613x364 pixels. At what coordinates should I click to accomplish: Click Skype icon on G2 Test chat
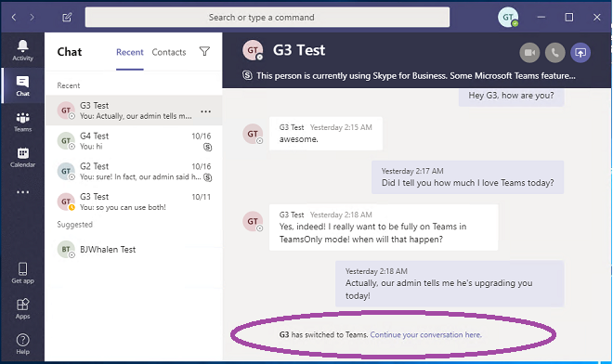[x=208, y=177]
